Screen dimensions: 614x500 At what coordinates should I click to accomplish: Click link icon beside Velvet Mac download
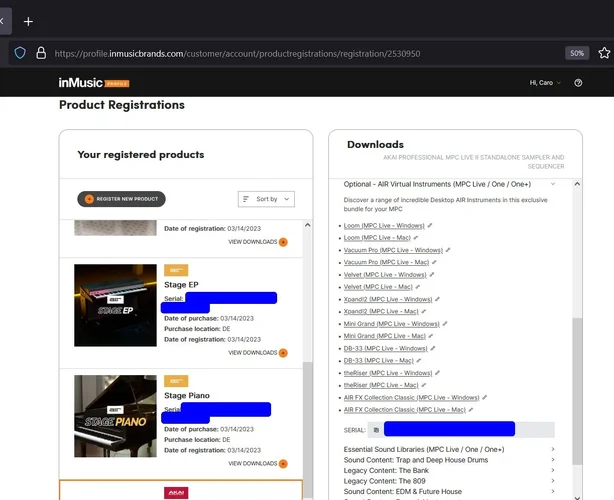click(x=417, y=287)
